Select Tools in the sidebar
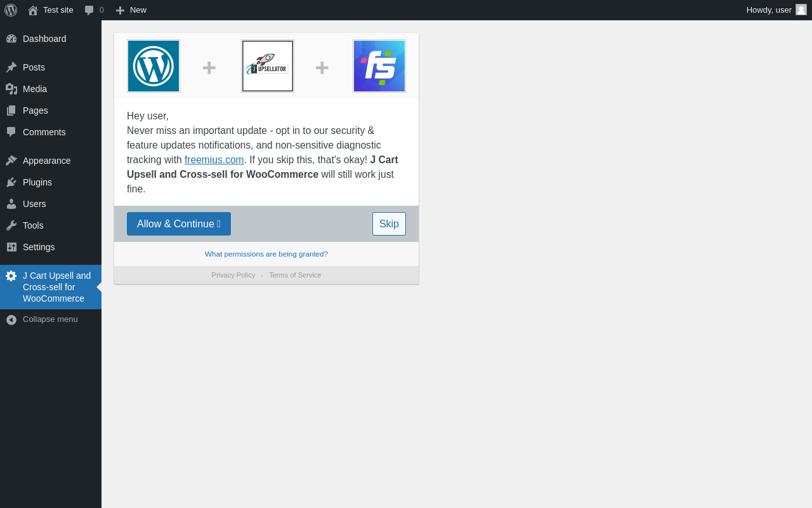The width and height of the screenshot is (812, 508). click(51, 225)
